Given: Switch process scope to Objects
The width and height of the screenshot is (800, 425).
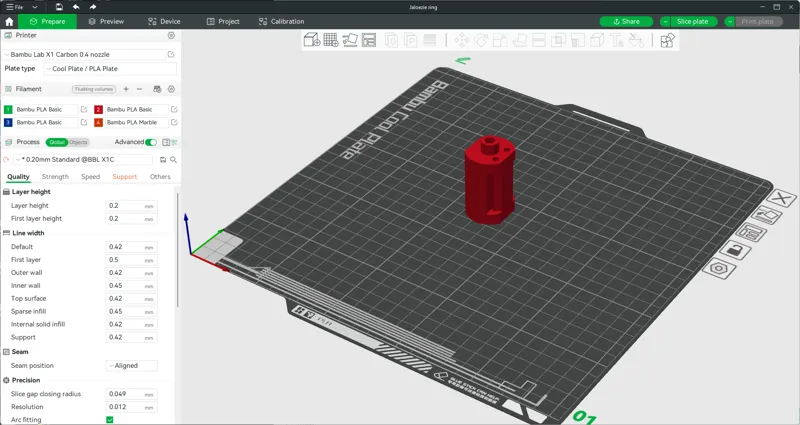Looking at the screenshot, I should click(x=78, y=142).
